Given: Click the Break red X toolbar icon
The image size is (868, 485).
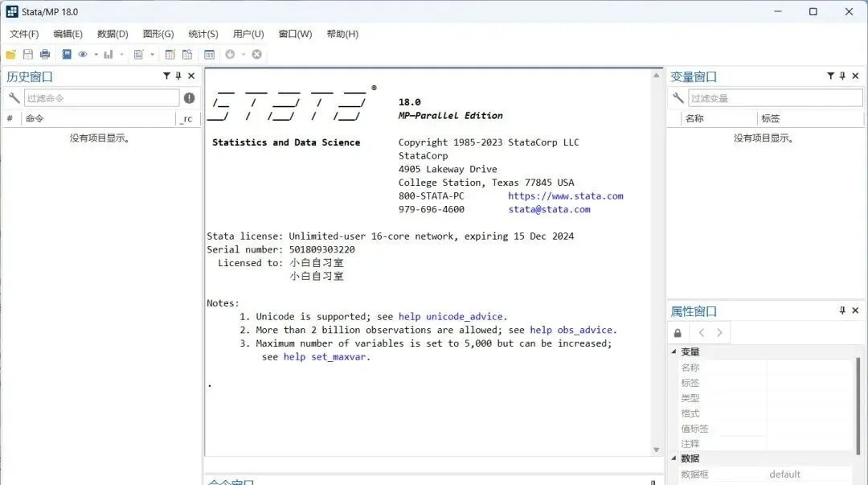Looking at the screenshot, I should [257, 55].
